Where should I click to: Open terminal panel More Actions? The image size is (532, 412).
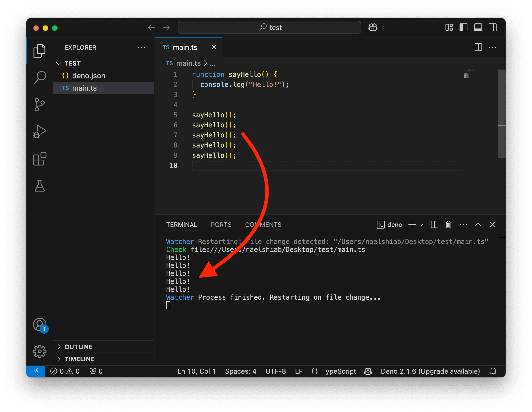coord(463,224)
